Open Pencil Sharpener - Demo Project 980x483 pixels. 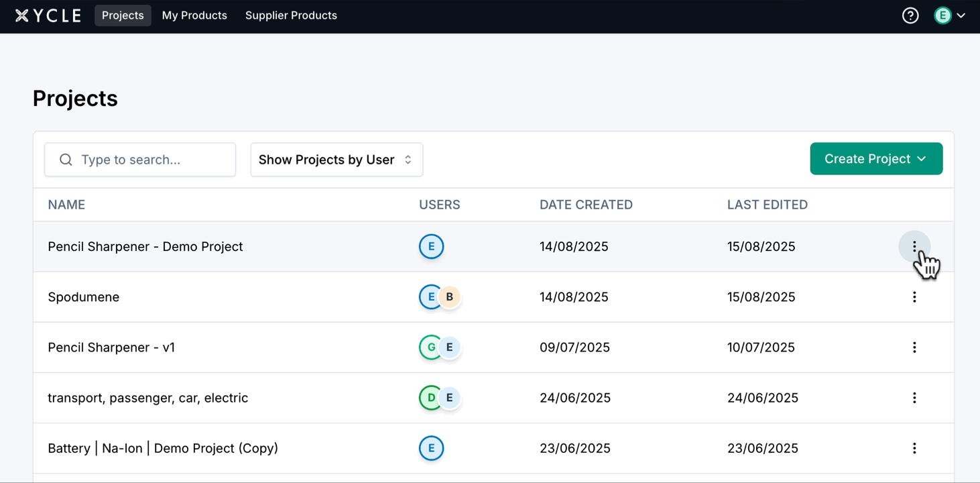tap(145, 247)
